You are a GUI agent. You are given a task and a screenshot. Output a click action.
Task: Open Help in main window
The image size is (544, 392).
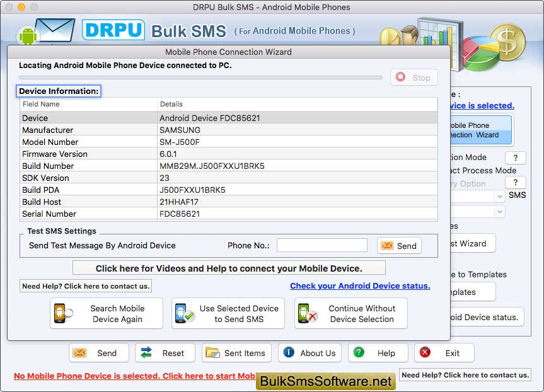point(378,353)
